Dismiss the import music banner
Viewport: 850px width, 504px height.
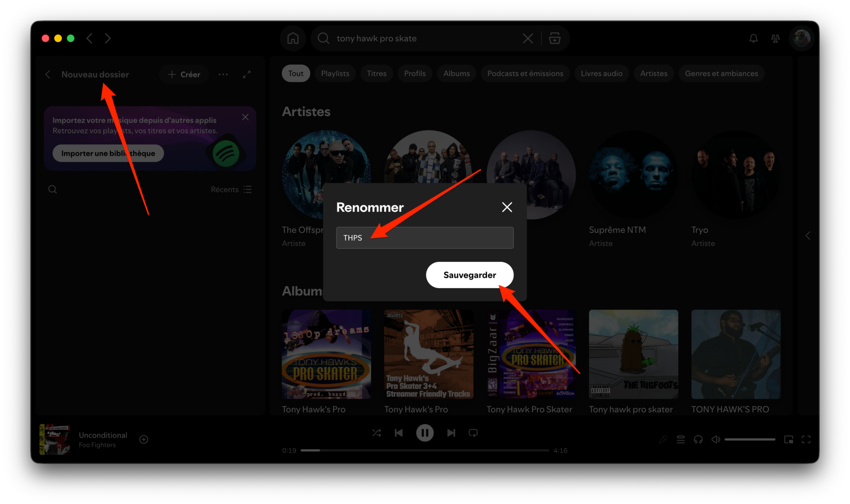(x=245, y=117)
